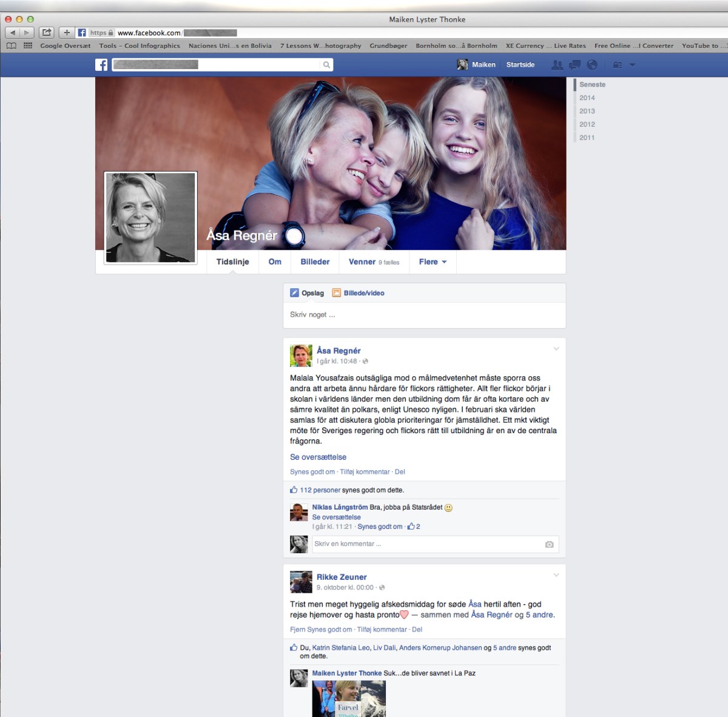Jump to 2012 in the timeline navigator
The height and width of the screenshot is (717, 728).
(x=587, y=124)
